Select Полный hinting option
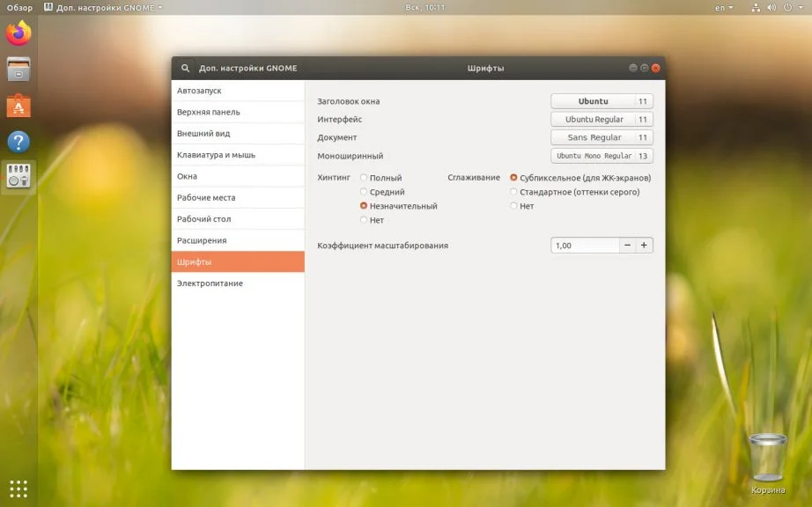 tap(364, 178)
